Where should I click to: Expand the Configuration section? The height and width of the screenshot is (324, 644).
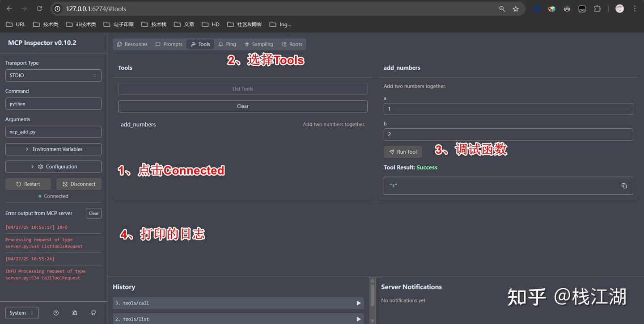click(53, 167)
